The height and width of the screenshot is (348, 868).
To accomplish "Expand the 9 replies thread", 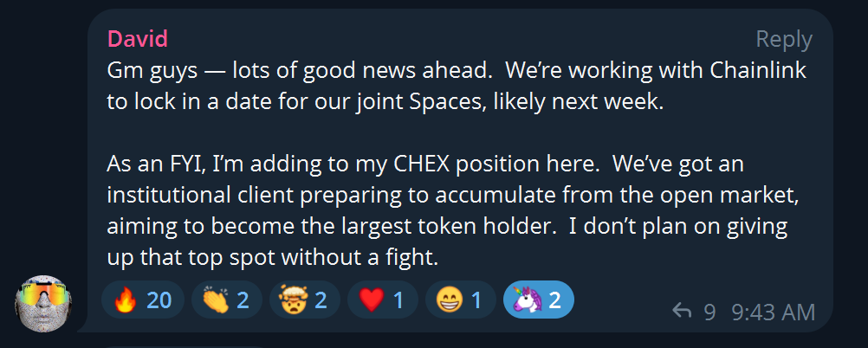I will pyautogui.click(x=694, y=312).
